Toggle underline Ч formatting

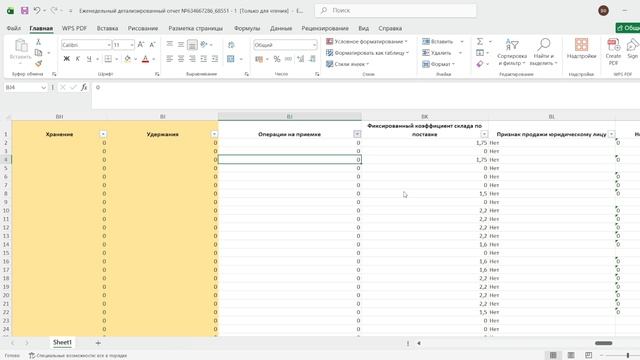pyautogui.click(x=89, y=59)
